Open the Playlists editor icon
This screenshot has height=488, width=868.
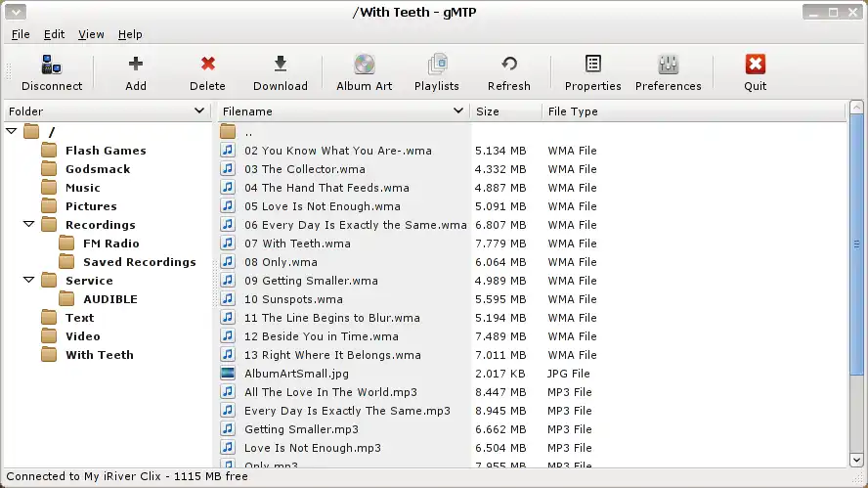point(437,65)
